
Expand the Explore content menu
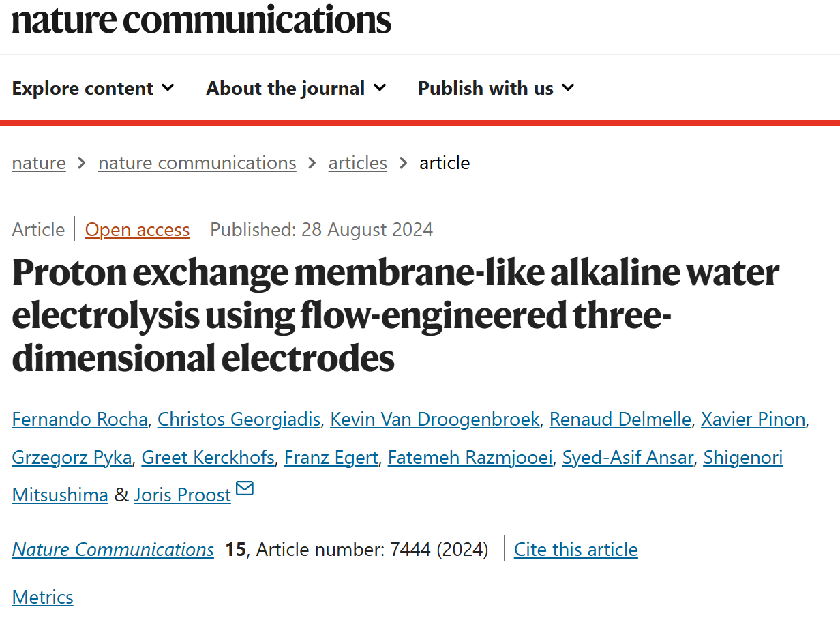pos(93,89)
